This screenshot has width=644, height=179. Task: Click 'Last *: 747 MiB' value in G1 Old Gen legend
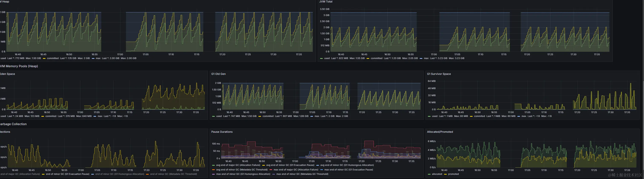pyautogui.click(x=231, y=116)
